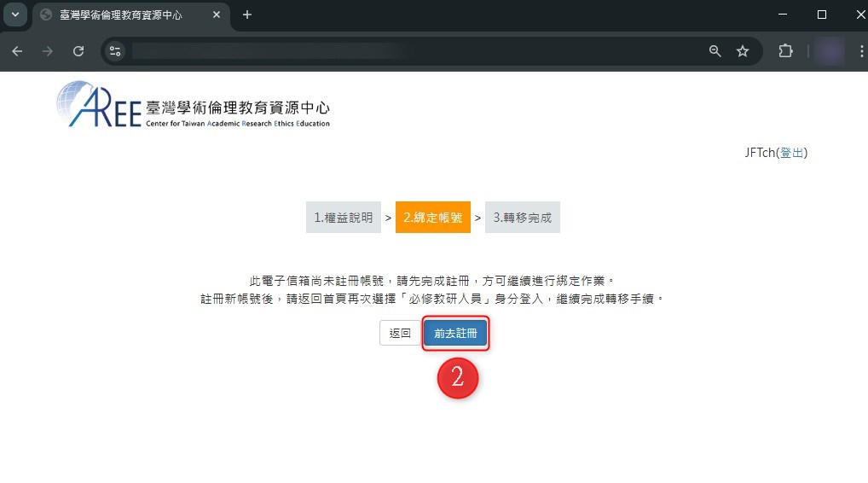The height and width of the screenshot is (483, 868).
Task: Click the browser forward arrow
Action: [x=48, y=51]
